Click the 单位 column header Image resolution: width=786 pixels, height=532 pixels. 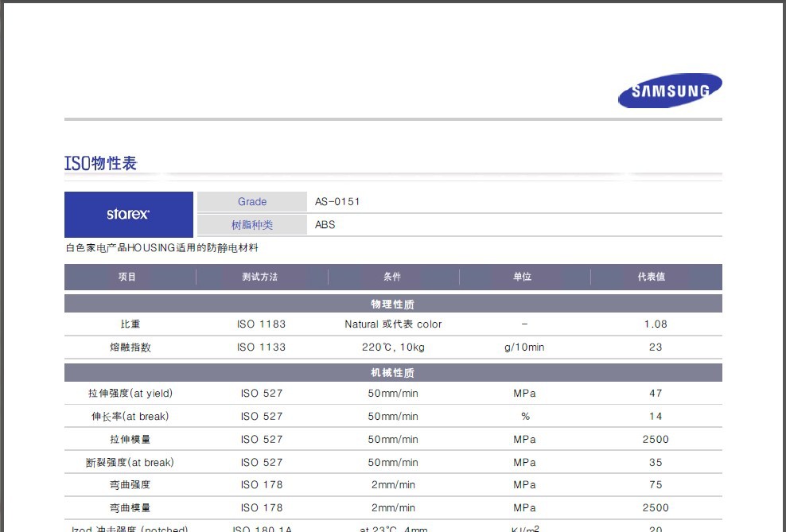[523, 277]
